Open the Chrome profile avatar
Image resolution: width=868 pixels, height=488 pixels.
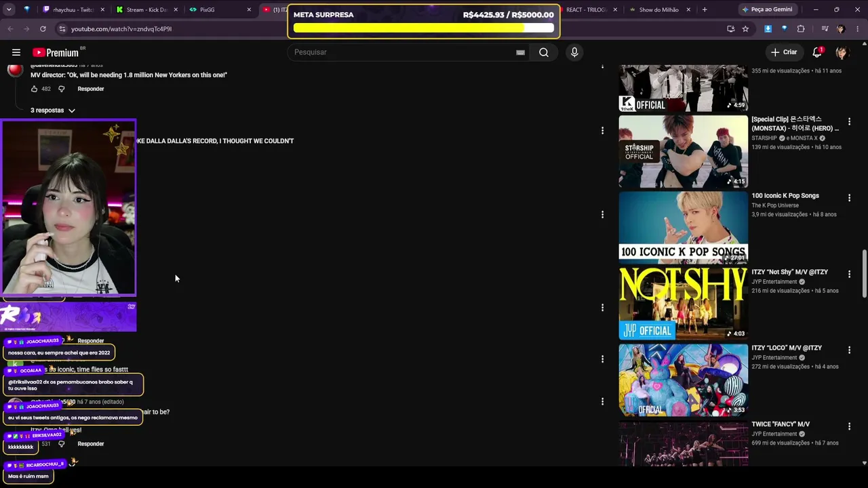(x=841, y=29)
